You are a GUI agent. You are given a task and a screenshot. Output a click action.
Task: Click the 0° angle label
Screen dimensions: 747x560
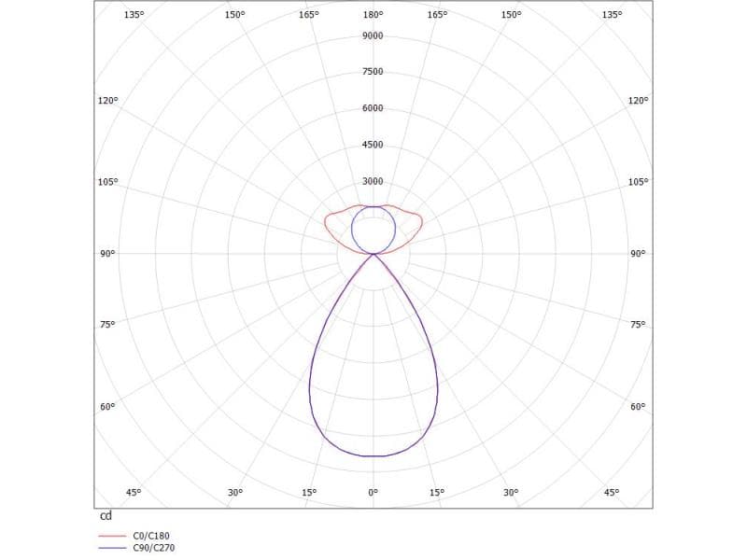click(x=373, y=492)
